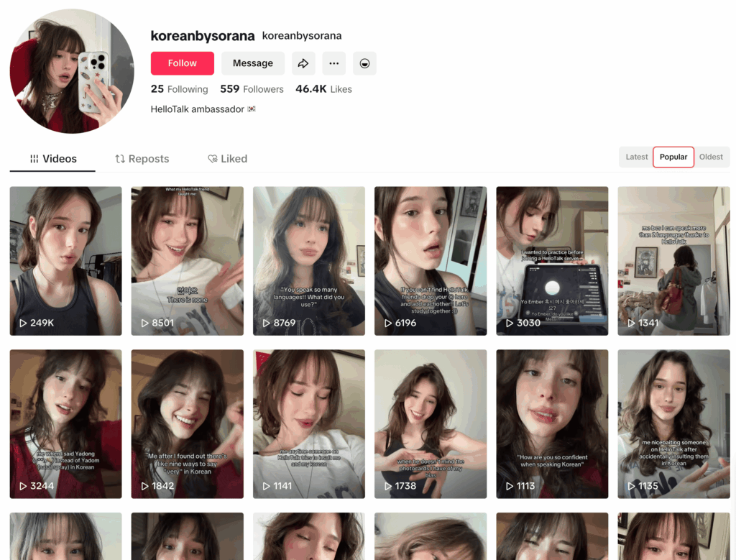736x560 pixels.
Task: Open the Reposts tab
Action: (142, 159)
